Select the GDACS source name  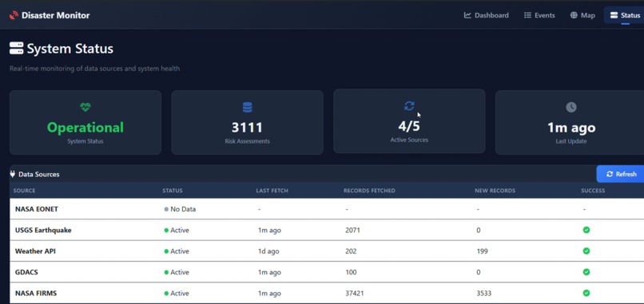pyautogui.click(x=26, y=272)
